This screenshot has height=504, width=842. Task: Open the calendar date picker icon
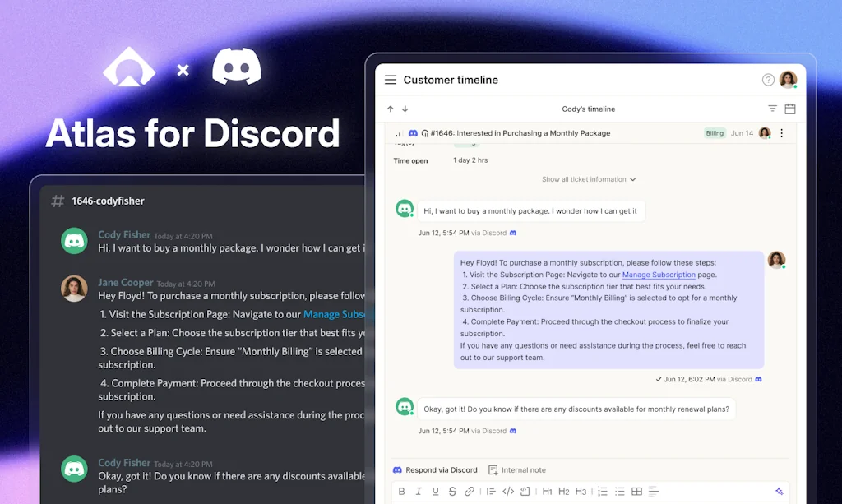(x=789, y=109)
